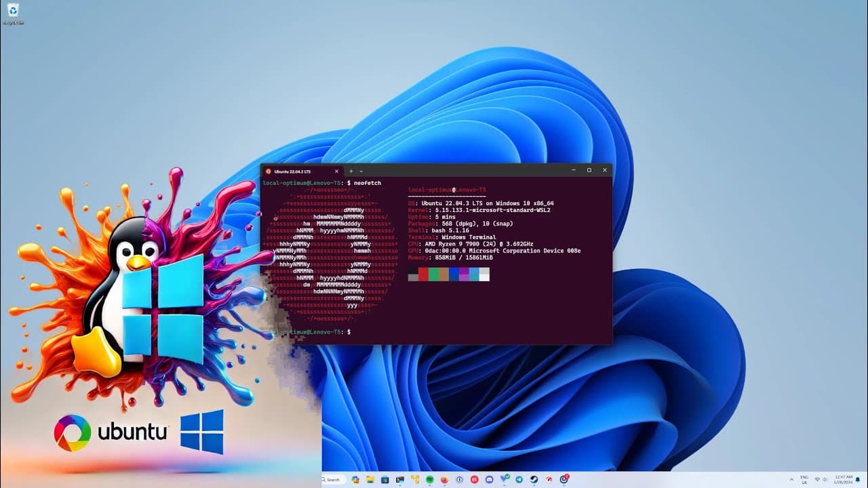The image size is (868, 488).
Task: Open Discord from the taskbar
Action: click(490, 479)
